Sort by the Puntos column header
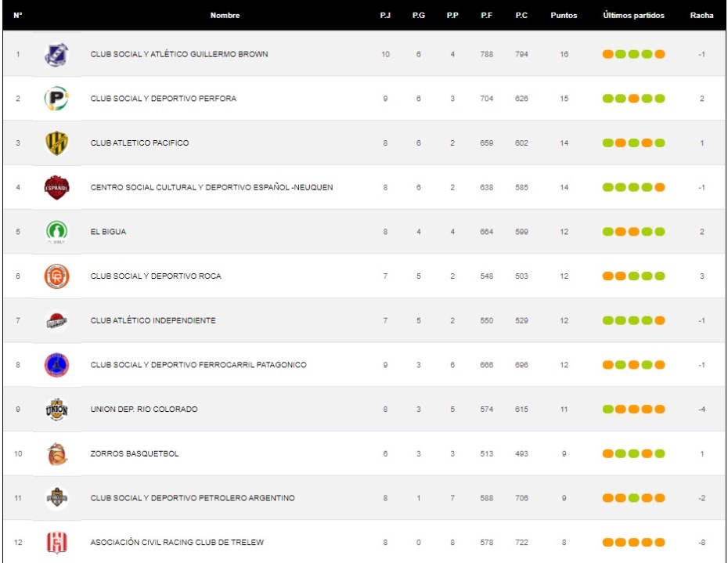Viewport: 728px width, 563px height. click(564, 16)
